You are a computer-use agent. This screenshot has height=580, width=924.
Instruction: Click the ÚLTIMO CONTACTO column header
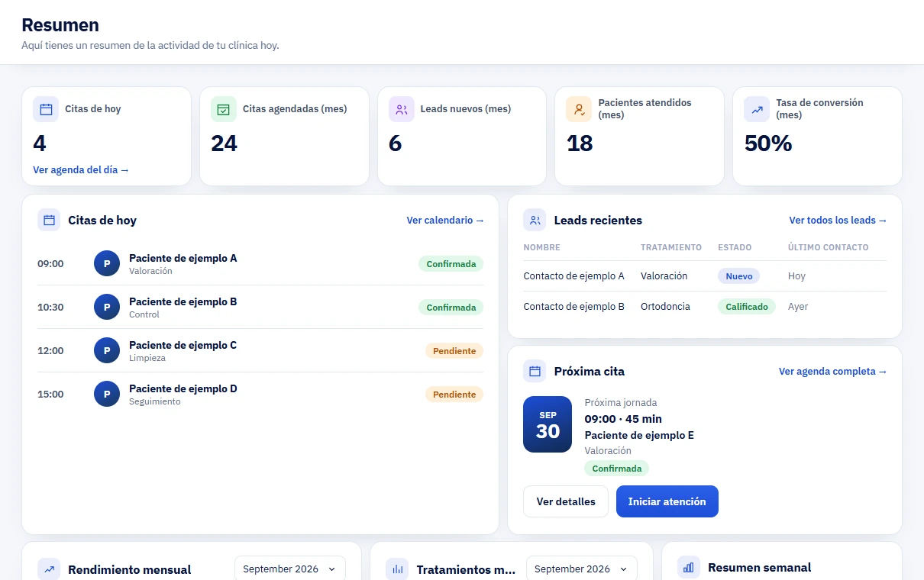coord(828,247)
